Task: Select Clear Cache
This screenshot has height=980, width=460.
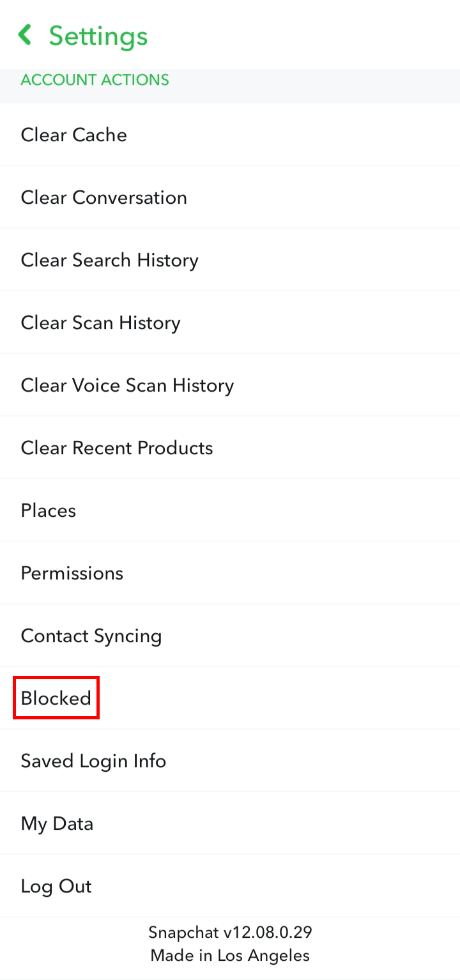Action: (73, 135)
